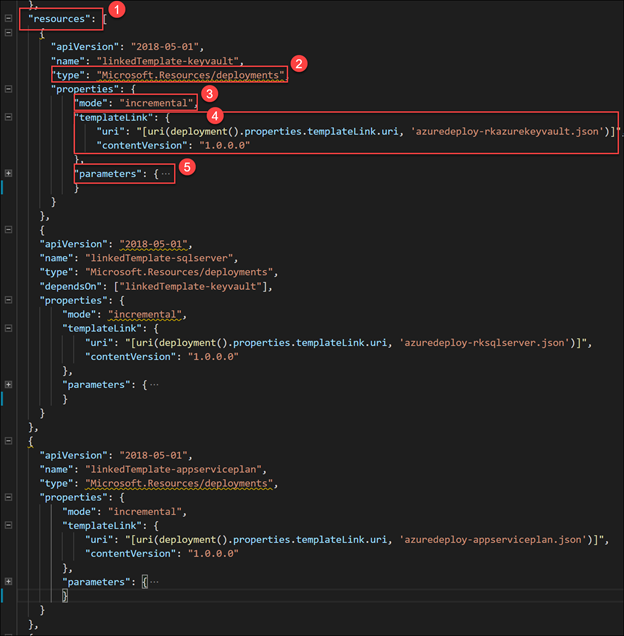Expand the sqlserver "parameters" plus marker
Viewport: 624px width, 636px height.
pyautogui.click(x=9, y=384)
